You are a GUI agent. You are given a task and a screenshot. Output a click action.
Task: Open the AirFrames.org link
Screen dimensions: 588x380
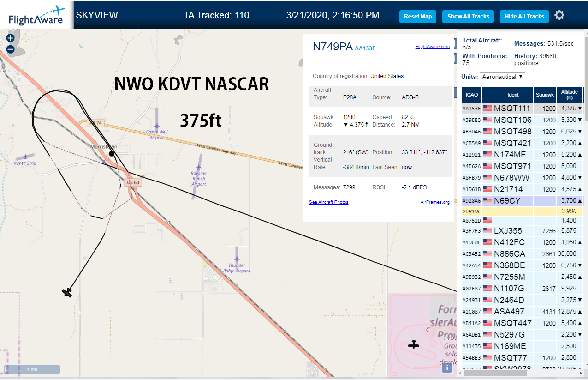click(435, 202)
